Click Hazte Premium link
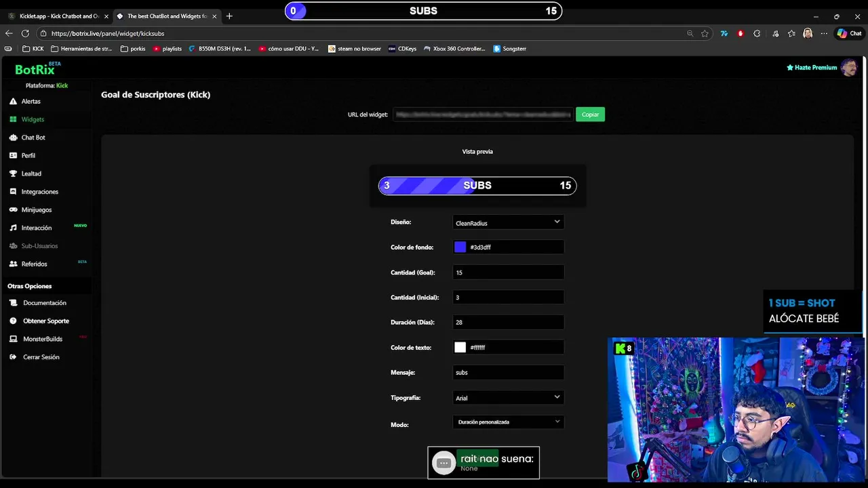Viewport: 868px width, 488px height. point(812,68)
